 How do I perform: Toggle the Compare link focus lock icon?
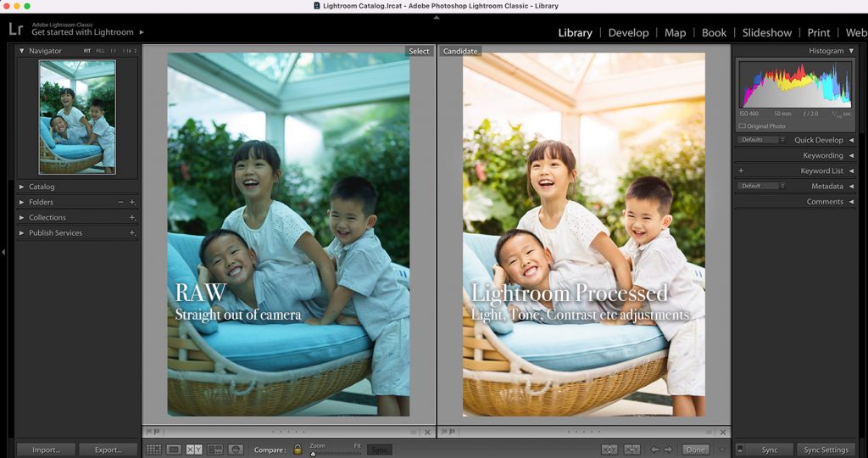(298, 450)
